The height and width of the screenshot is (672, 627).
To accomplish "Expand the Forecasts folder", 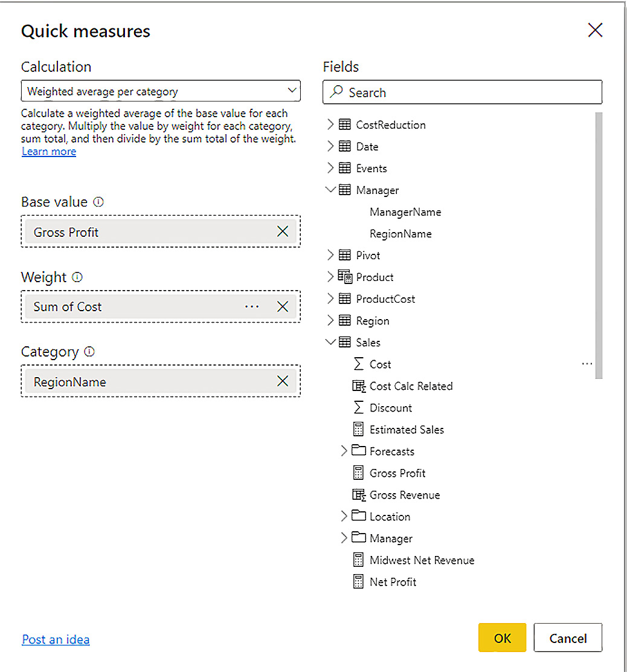I will [344, 451].
